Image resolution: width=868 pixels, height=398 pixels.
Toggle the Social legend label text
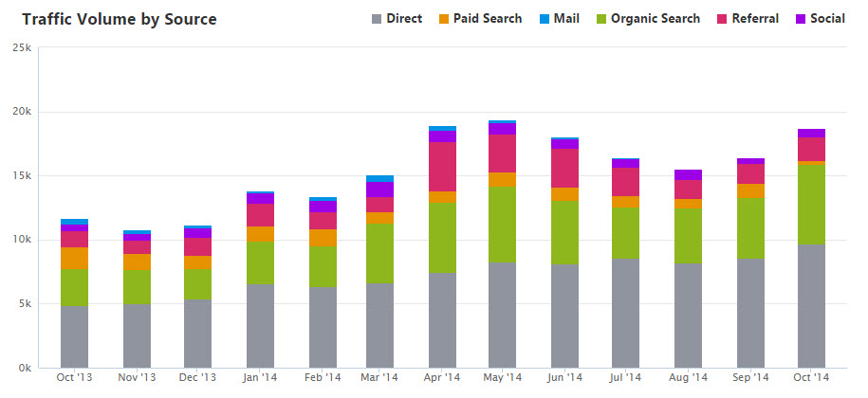point(827,19)
